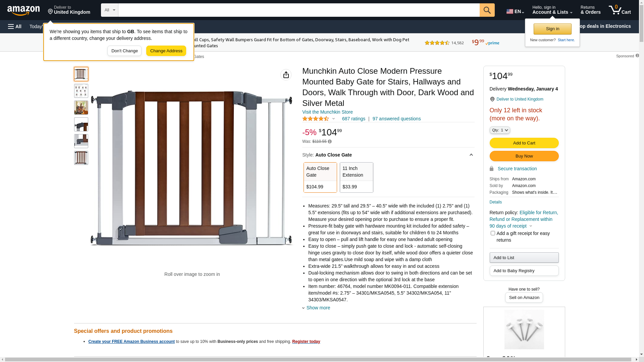Open the shopping cart

point(620,10)
